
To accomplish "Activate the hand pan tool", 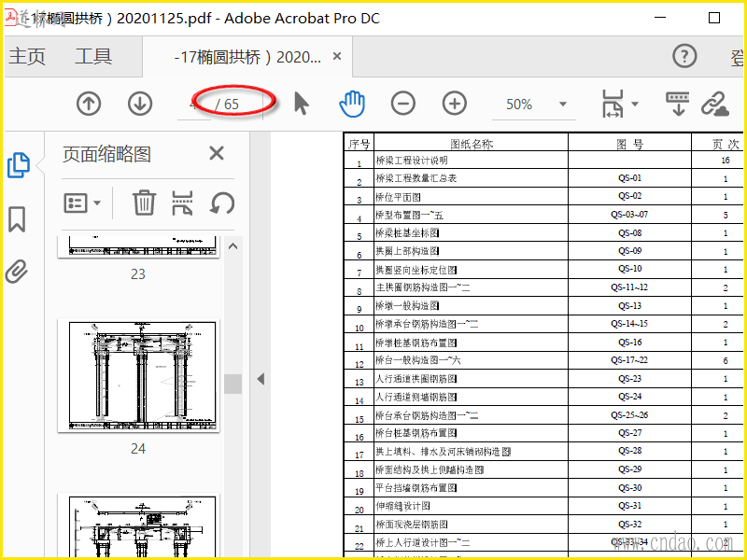I will coord(352,104).
